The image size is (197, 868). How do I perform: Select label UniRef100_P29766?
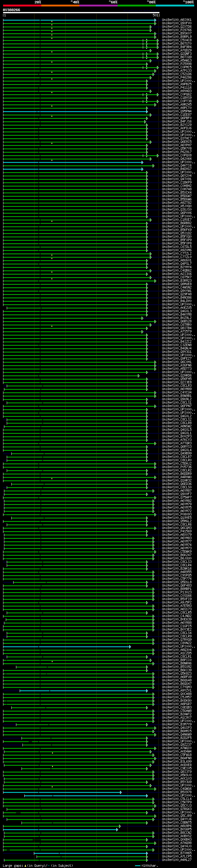pyautogui.click(x=176, y=30)
